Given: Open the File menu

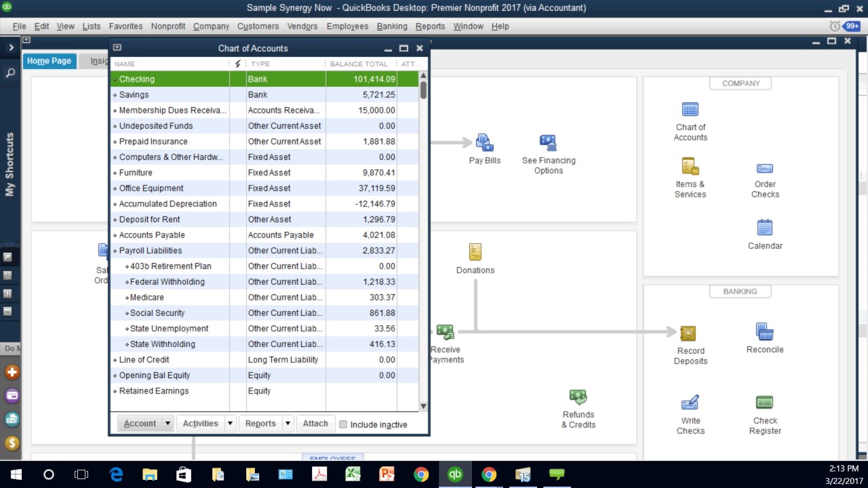Looking at the screenshot, I should (19, 26).
